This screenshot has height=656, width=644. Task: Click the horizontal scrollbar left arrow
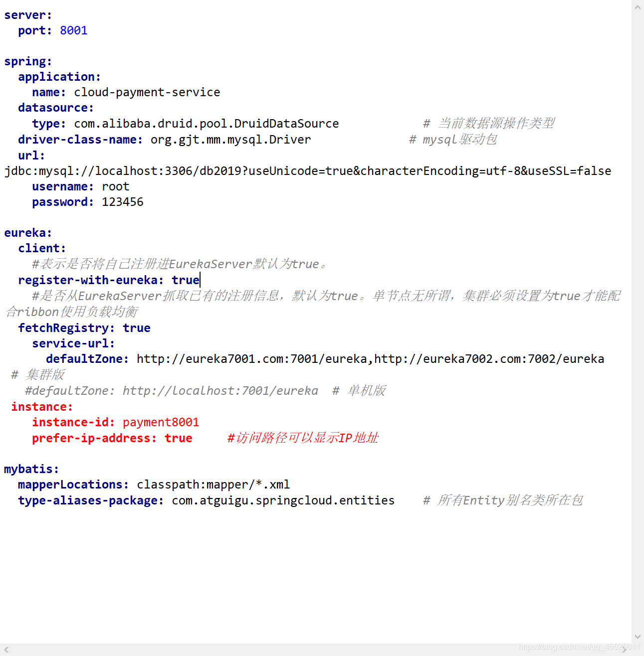click(6, 650)
